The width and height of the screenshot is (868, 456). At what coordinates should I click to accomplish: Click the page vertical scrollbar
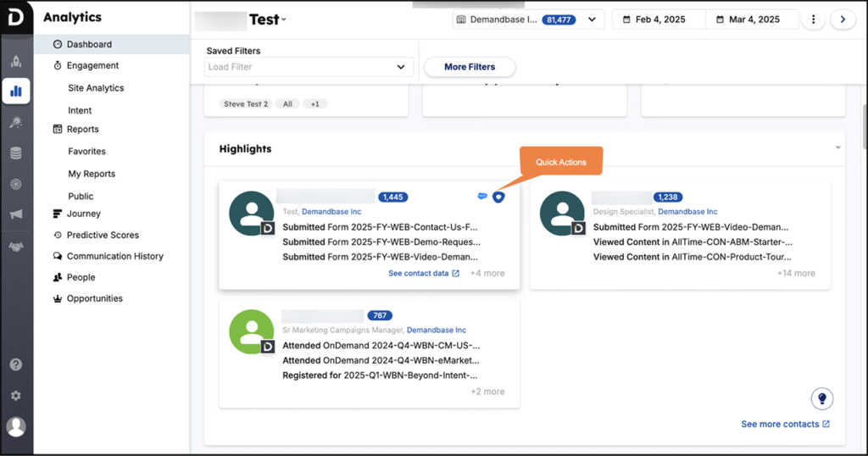(x=864, y=126)
